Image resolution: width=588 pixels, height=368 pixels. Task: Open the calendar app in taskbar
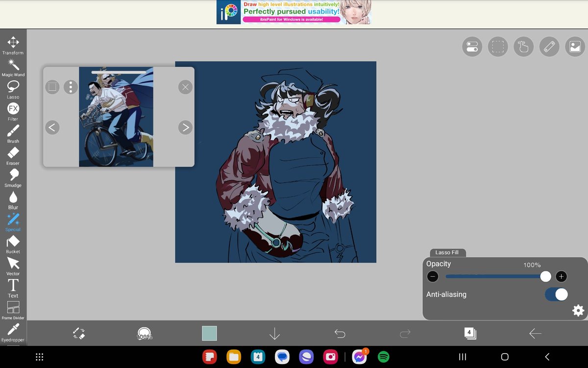coord(258,357)
